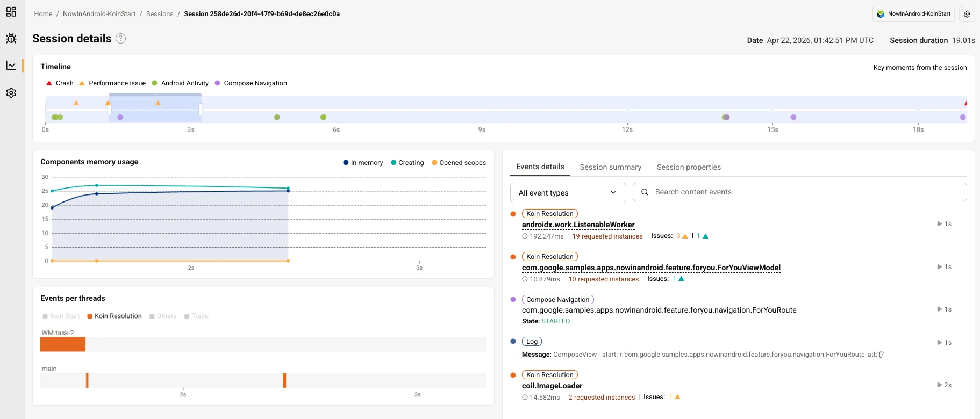The height and width of the screenshot is (419, 980).
Task: Open the dashboard grid icon in sidebar
Action: point(11,12)
